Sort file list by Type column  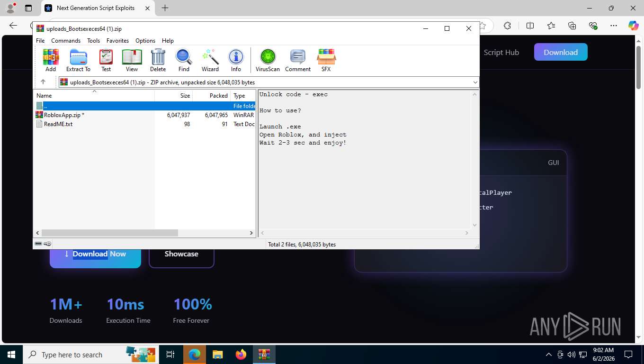243,95
